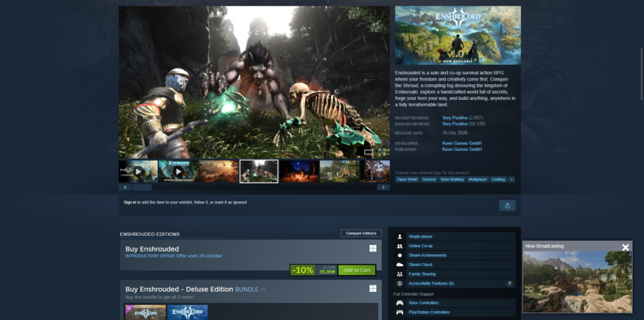
Task: Click Windows icon on Buy Enshrouded box
Action: click(373, 248)
